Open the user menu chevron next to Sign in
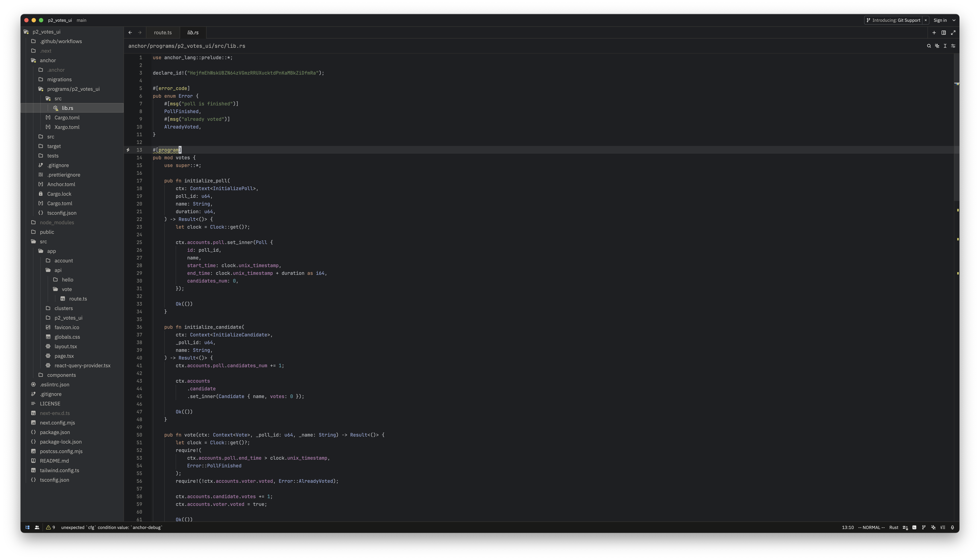 point(954,20)
